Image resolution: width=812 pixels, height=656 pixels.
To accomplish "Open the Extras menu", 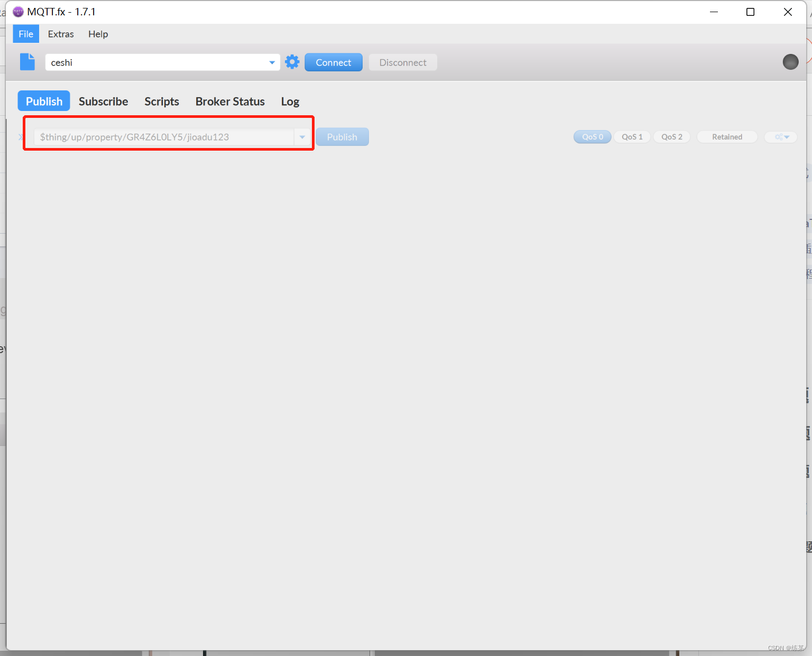I will [61, 34].
